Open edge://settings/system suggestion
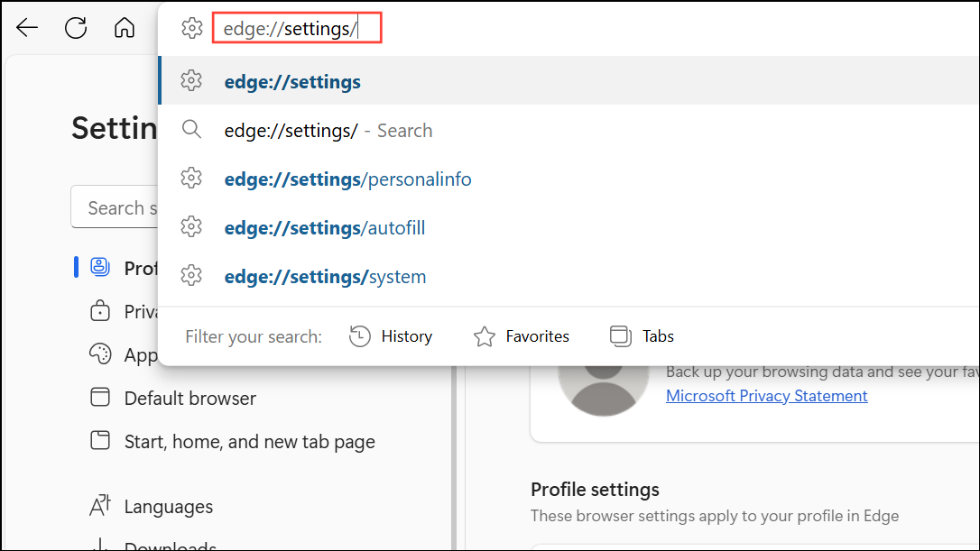This screenshot has width=980, height=551. coord(569,276)
